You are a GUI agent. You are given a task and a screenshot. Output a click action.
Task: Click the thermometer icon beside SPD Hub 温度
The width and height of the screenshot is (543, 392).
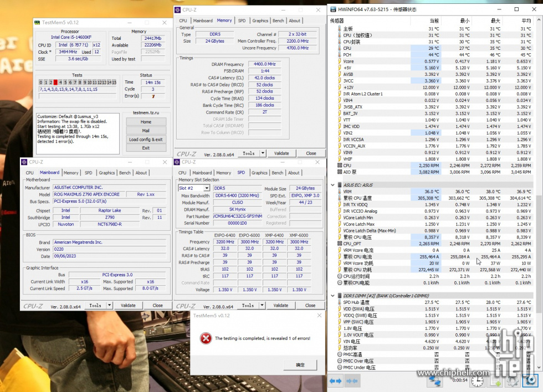coord(340,302)
